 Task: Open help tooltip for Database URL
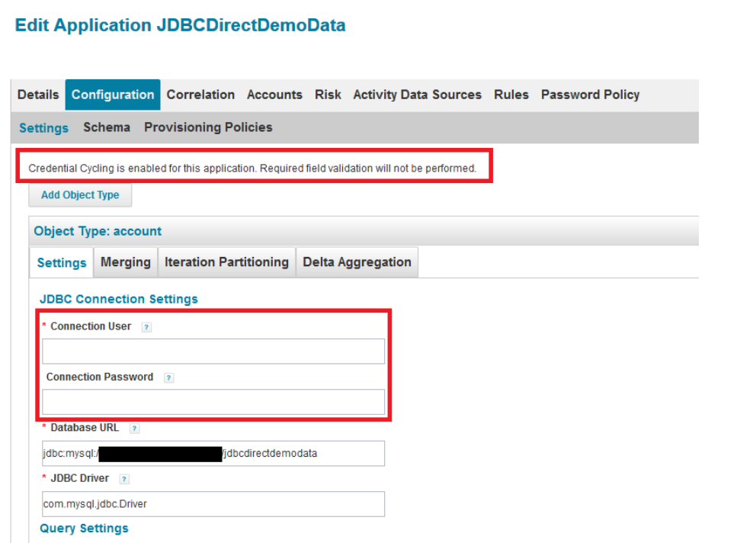tap(134, 429)
